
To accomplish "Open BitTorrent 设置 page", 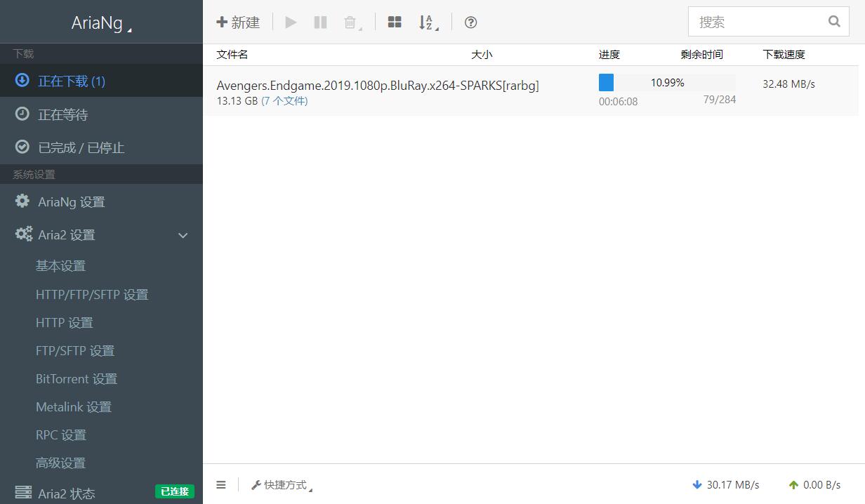I will pyautogui.click(x=77, y=378).
